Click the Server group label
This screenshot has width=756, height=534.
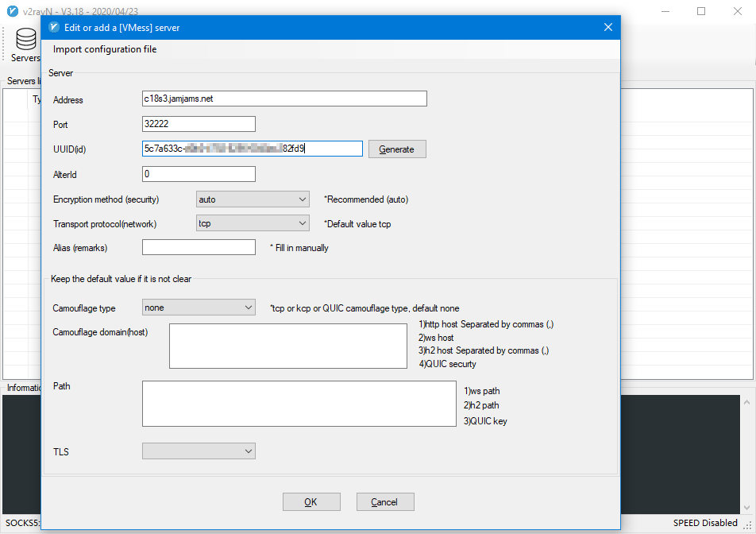[x=60, y=73]
